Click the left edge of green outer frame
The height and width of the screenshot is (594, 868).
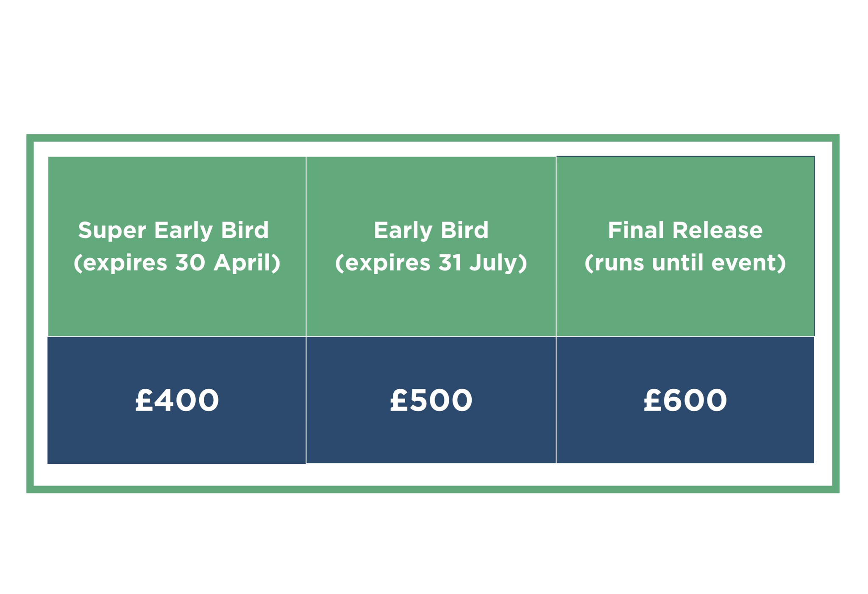[30, 314]
